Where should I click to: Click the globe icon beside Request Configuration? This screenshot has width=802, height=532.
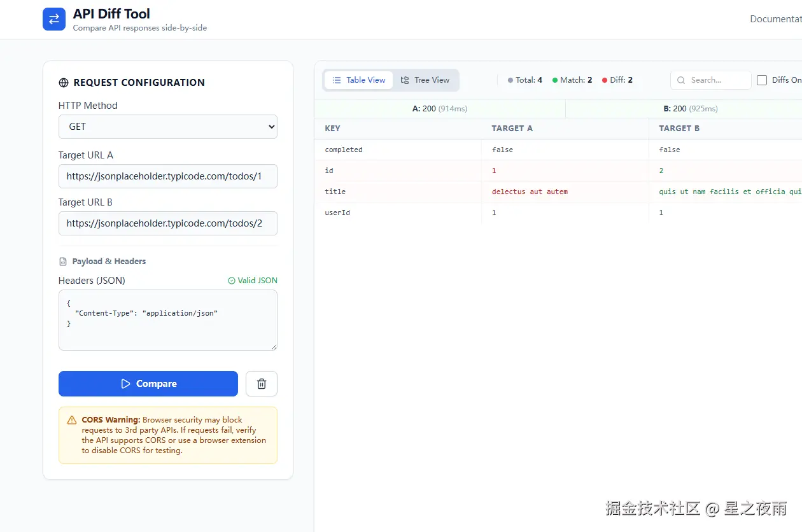(x=64, y=83)
